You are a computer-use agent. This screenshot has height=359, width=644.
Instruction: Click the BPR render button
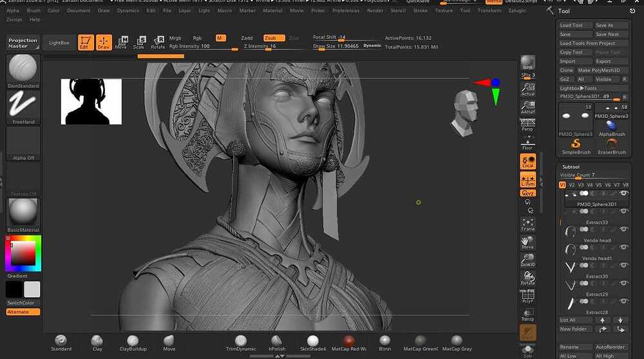528,63
